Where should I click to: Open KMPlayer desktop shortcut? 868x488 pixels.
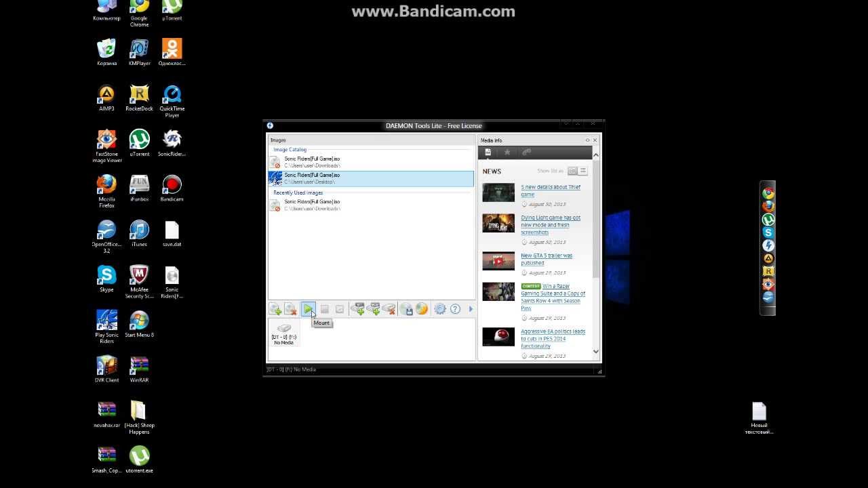[x=139, y=53]
